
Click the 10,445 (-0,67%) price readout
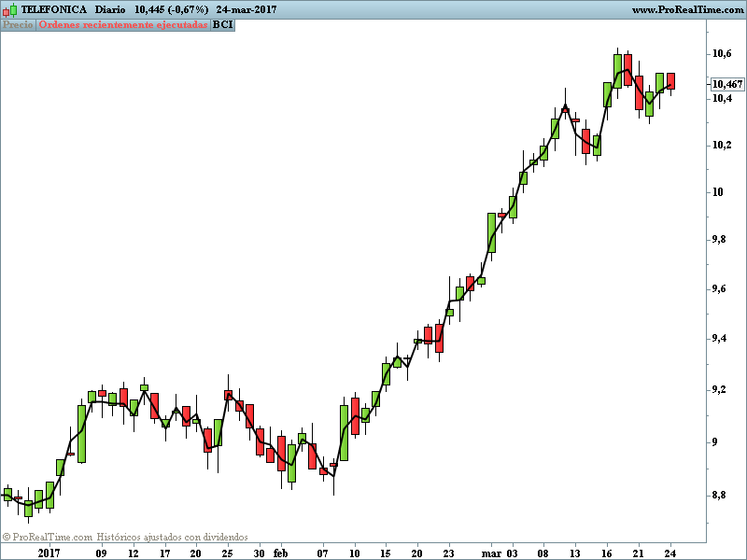[172, 9]
